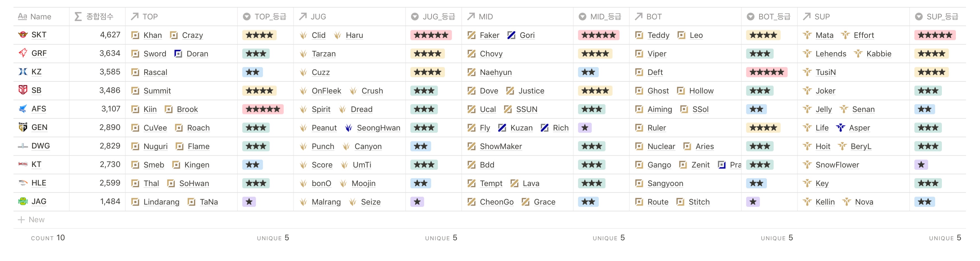Click the support icon beside Asper
Screen dimensions: 980x261
(840, 128)
